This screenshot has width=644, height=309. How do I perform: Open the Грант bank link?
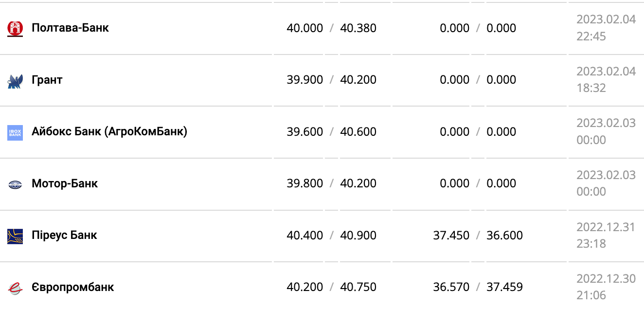pos(47,80)
